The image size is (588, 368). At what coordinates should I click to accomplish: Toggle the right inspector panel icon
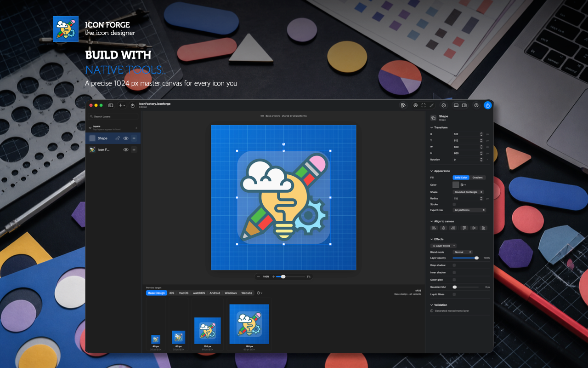464,105
